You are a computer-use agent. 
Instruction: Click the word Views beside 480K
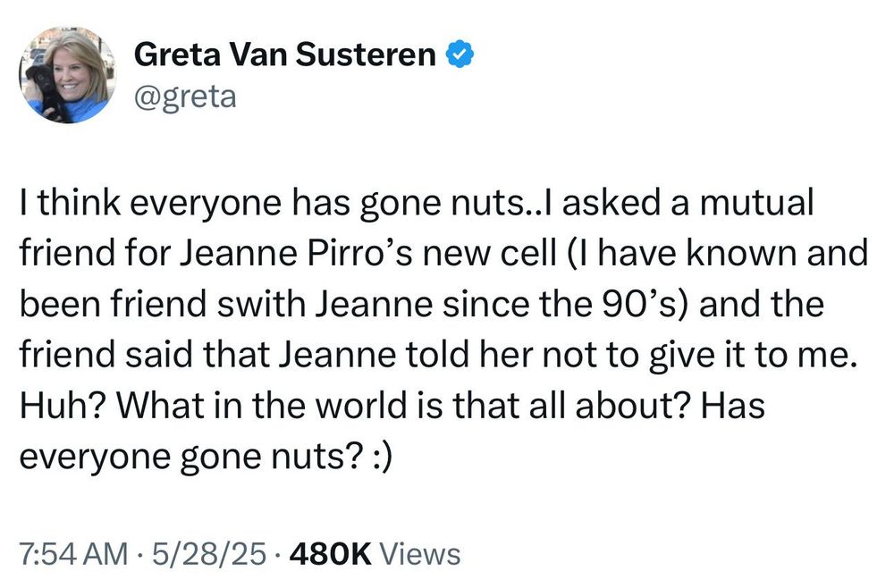click(x=420, y=554)
